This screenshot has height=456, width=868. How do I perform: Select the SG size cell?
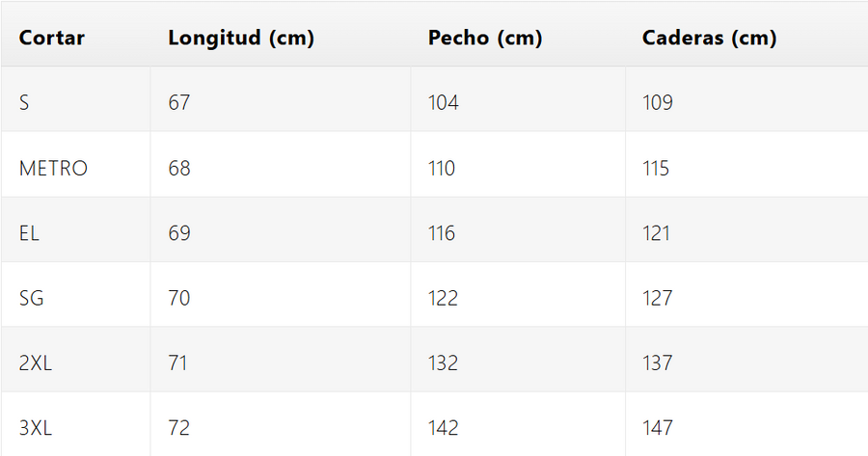click(x=32, y=299)
